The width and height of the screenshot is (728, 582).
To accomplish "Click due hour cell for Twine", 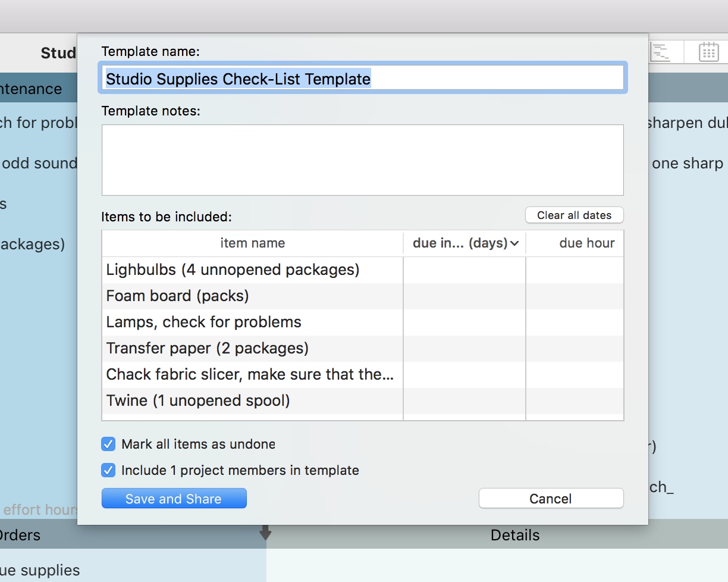I will (575, 400).
